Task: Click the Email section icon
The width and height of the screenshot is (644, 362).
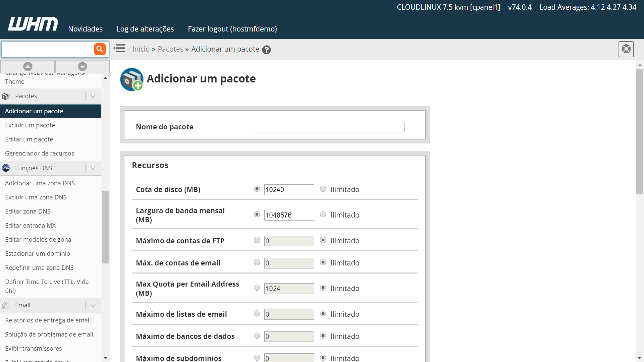Action: 6,305
